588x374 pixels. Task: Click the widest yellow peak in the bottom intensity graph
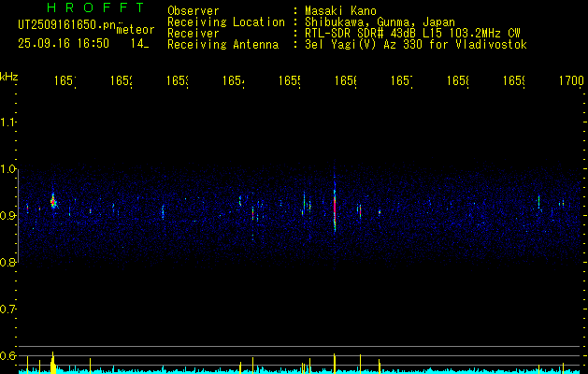point(53,363)
